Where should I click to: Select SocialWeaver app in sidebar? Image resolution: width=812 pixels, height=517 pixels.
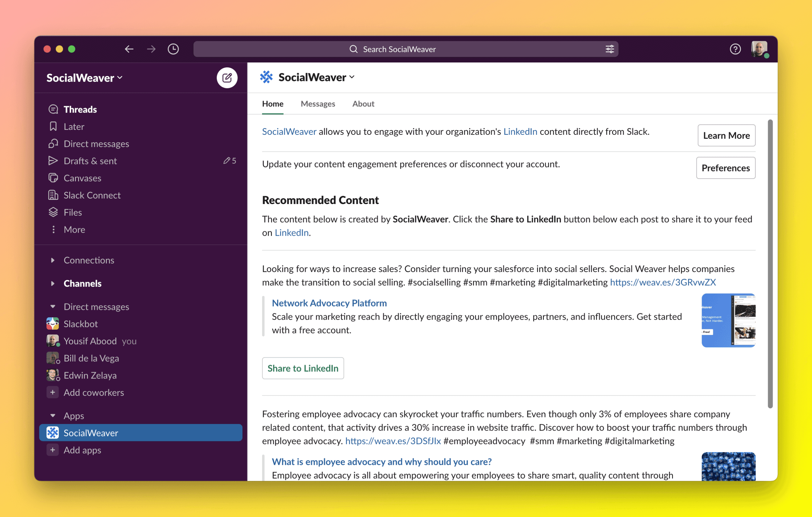[141, 433]
